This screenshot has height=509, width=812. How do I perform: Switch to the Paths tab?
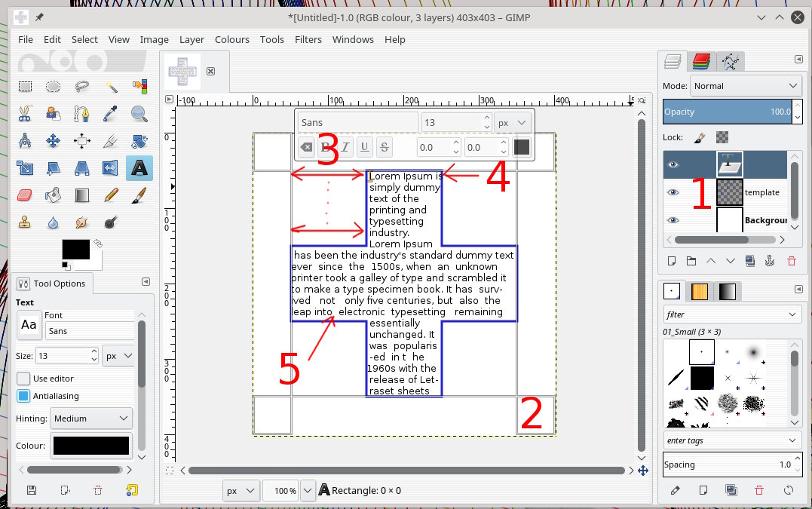point(730,62)
